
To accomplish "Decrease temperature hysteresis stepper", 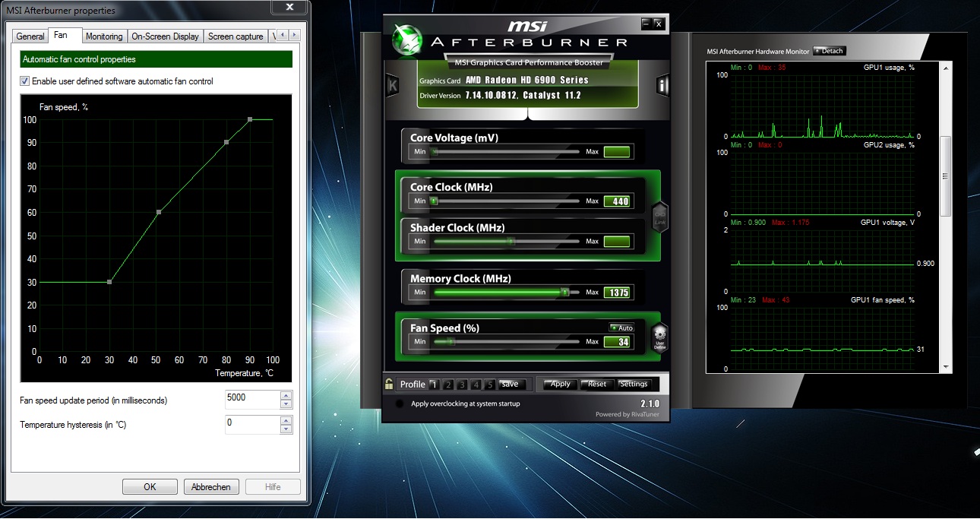I will (x=286, y=429).
